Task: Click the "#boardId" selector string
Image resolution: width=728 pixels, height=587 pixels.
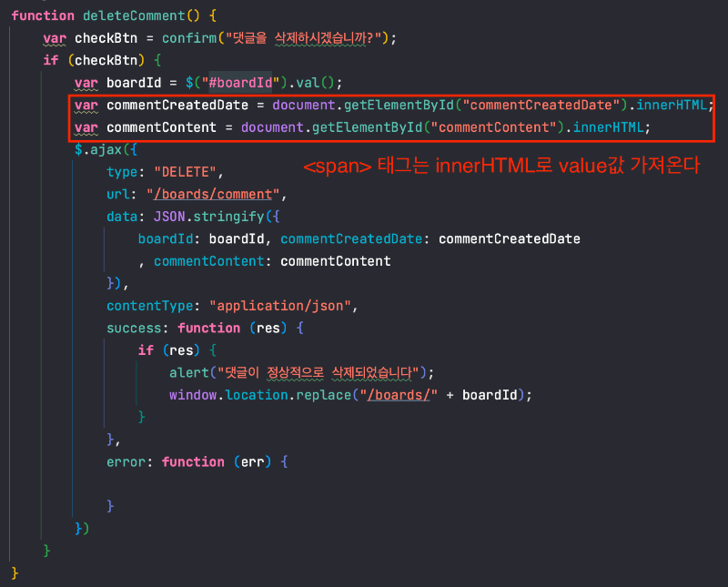Action: pos(240,83)
